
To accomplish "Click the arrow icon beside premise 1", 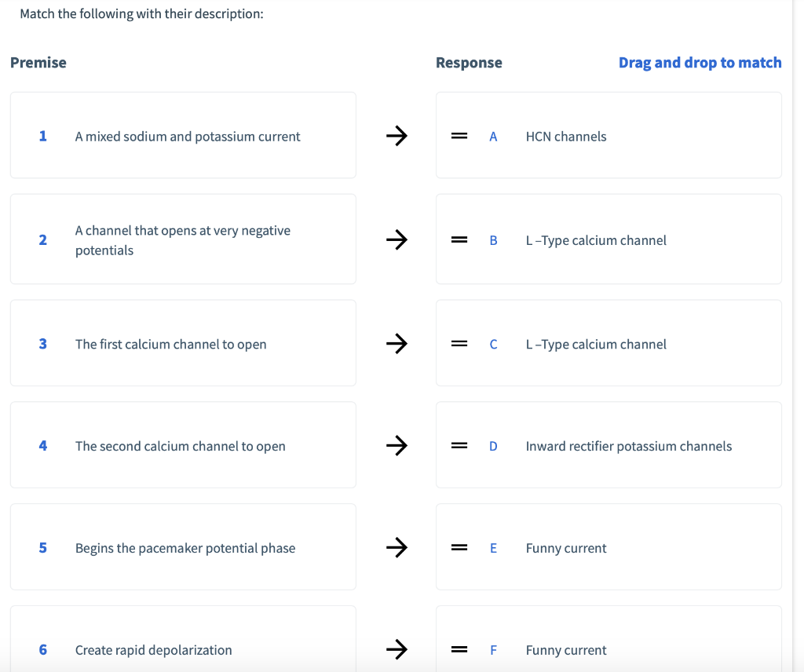I will pyautogui.click(x=397, y=137).
